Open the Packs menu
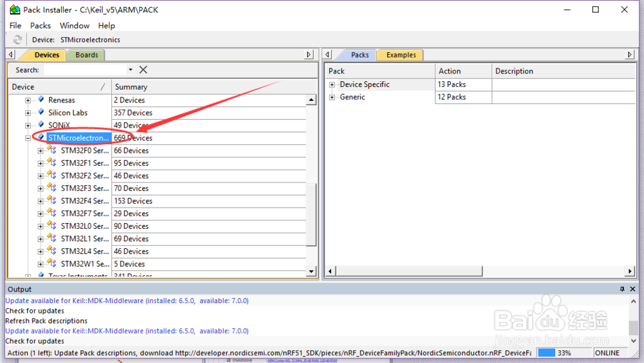Image resolution: width=644 pixels, height=363 pixels. (40, 26)
